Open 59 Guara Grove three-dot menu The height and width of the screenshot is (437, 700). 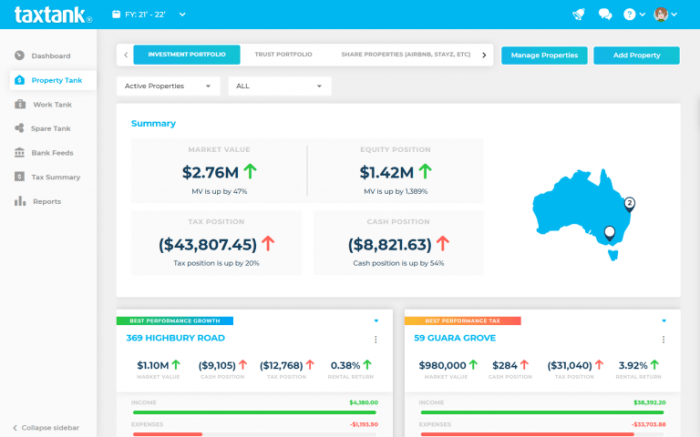(663, 340)
